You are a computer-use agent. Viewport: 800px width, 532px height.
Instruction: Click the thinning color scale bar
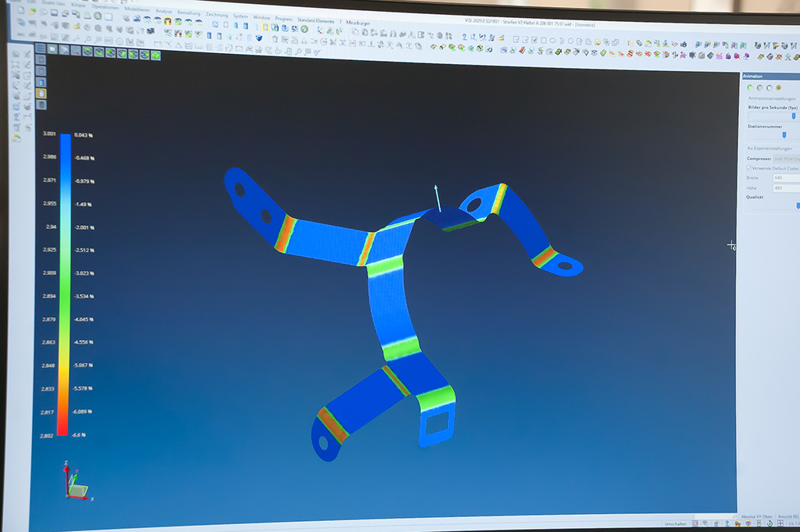tap(64, 284)
